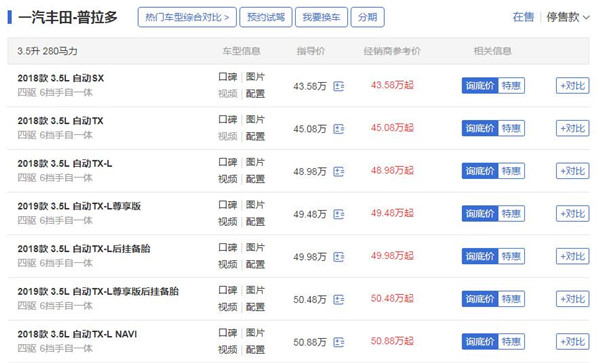The height and width of the screenshot is (363, 600).
Task: Ask lowest price 询底价 for 2018款 自动TX
Action: click(x=480, y=128)
